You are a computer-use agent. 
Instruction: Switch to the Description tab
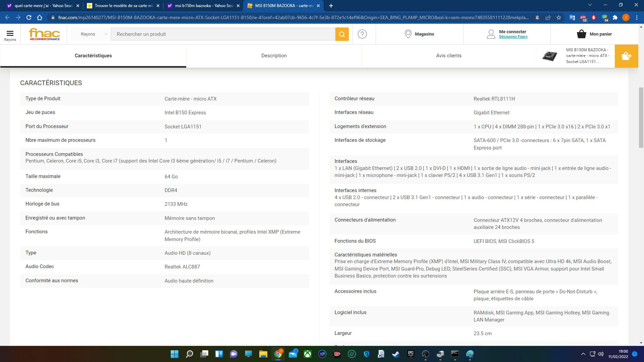point(274,56)
